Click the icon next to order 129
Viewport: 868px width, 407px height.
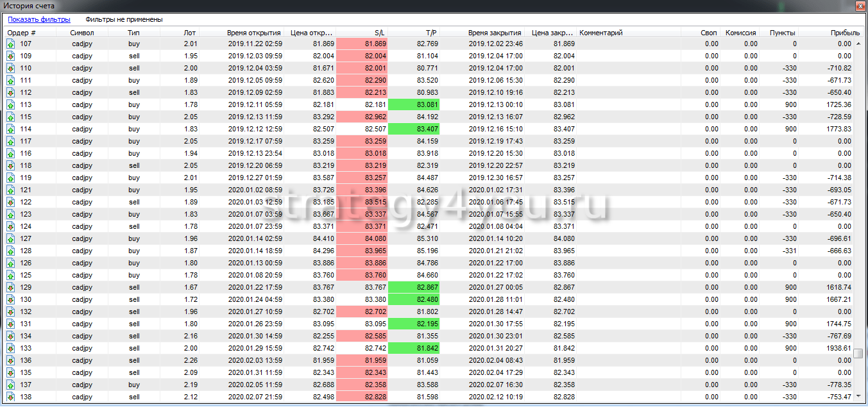pos(11,288)
